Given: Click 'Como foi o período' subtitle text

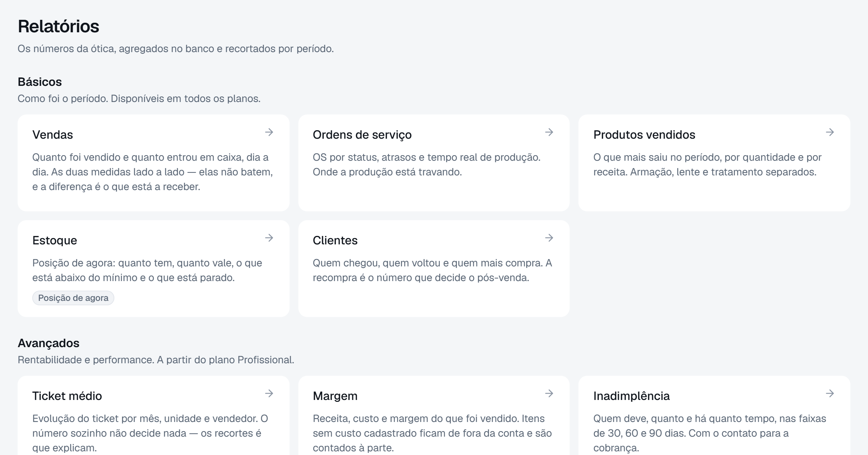Looking at the screenshot, I should coord(139,99).
